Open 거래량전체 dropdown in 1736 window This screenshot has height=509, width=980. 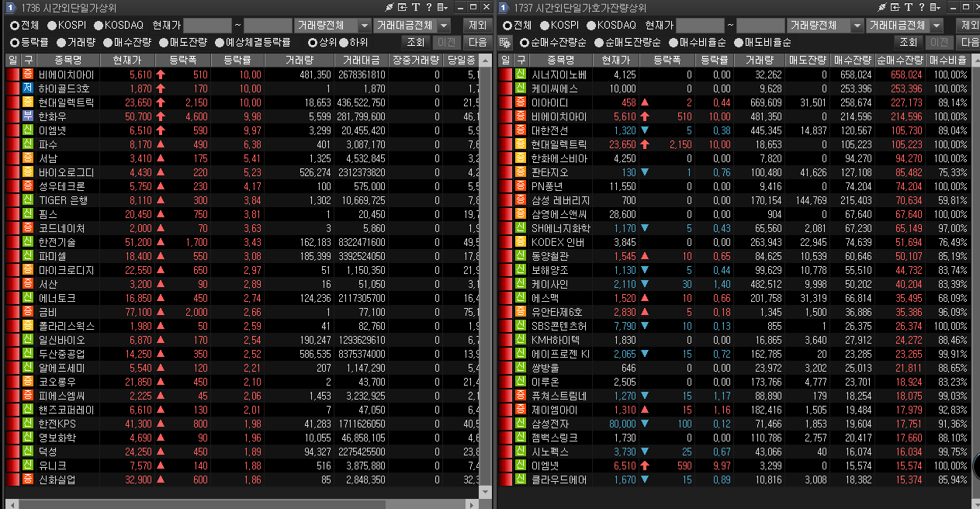coord(333,26)
